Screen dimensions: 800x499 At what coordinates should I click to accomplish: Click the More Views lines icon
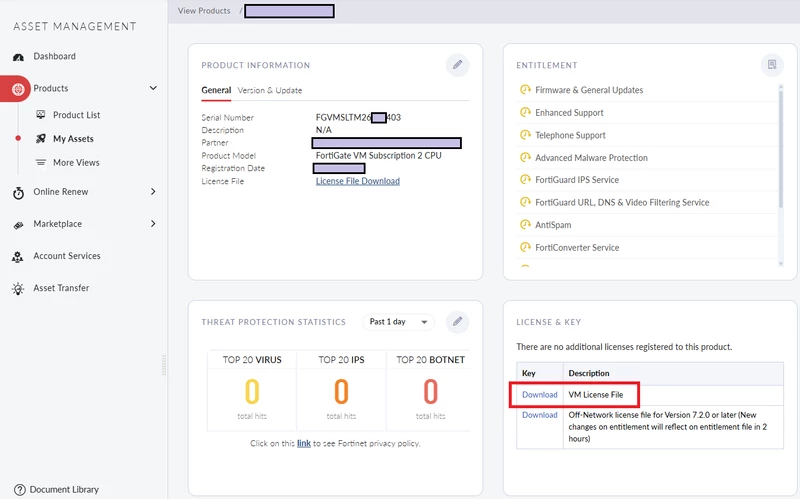(x=41, y=162)
